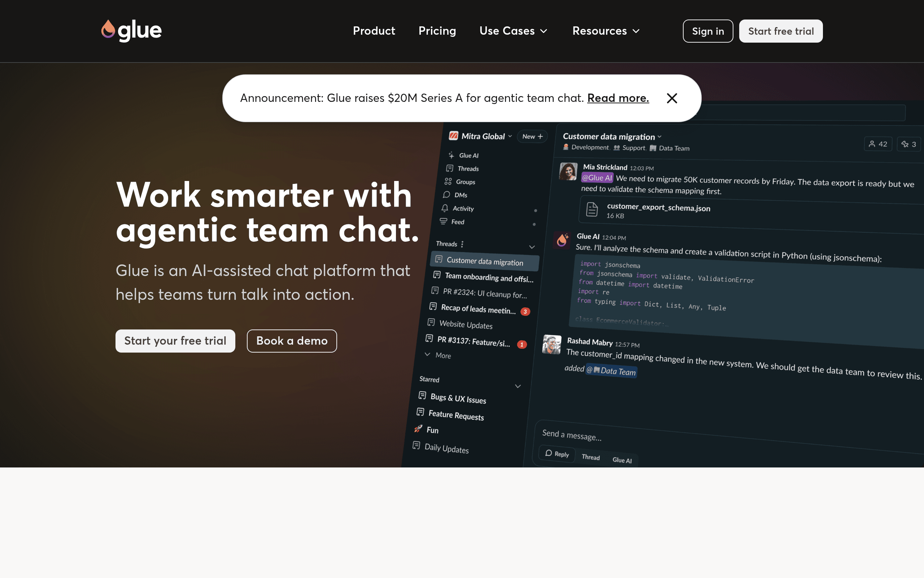Image resolution: width=924 pixels, height=578 pixels.
Task: Open the Team onboarding and offsi... thread
Action: (483, 277)
